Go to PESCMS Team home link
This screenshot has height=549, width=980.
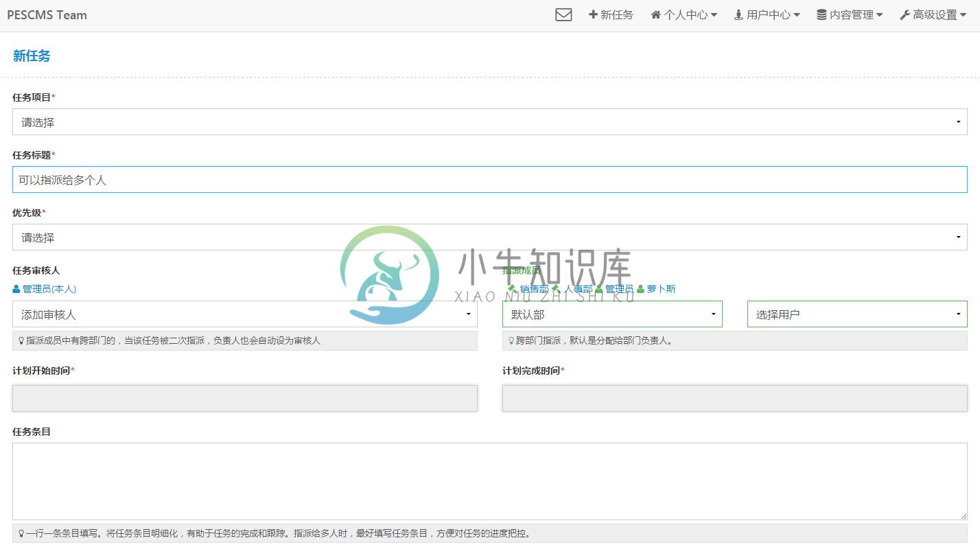click(47, 14)
